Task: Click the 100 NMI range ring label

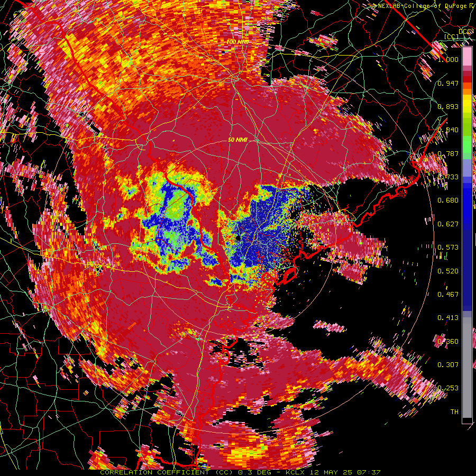Action: pyautogui.click(x=237, y=41)
